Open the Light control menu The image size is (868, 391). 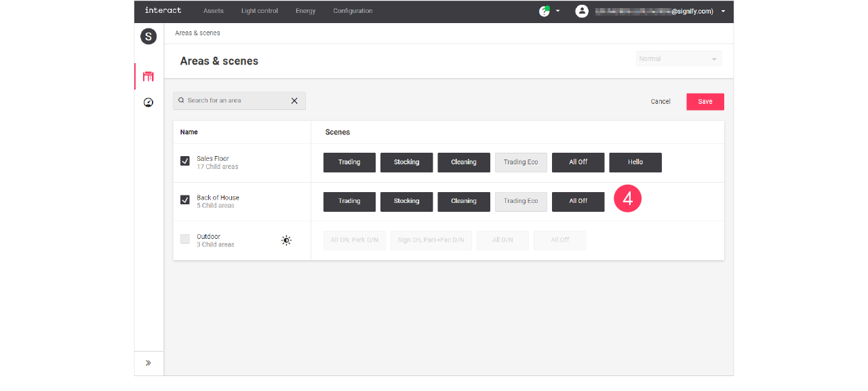pos(259,12)
